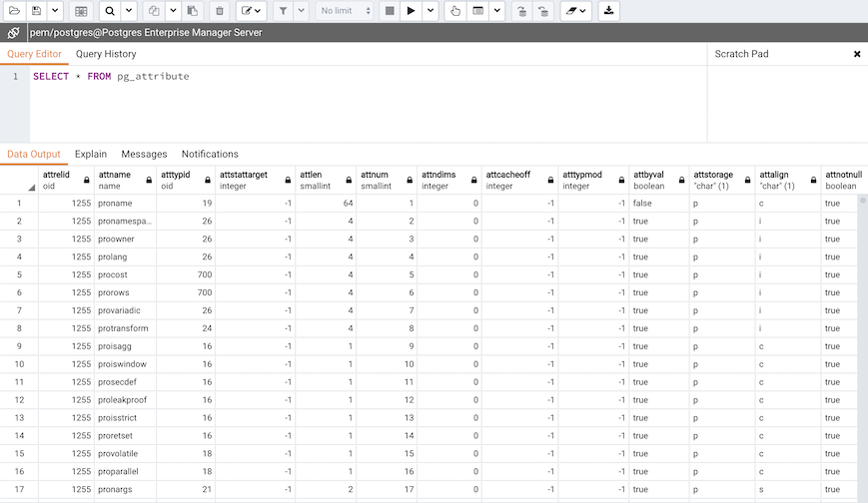Viewport: 868px width, 503px height.
Task: Click the attcacheoff column header
Action: coord(519,180)
